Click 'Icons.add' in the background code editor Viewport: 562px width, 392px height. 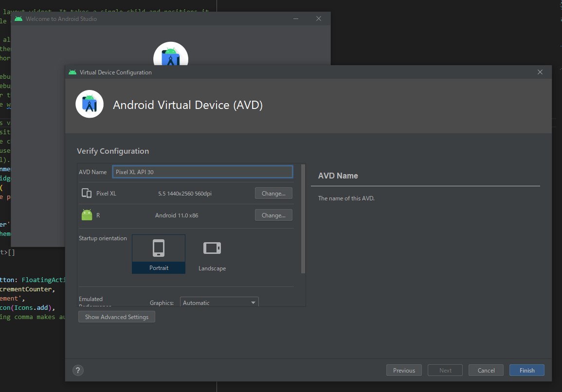[31, 308]
